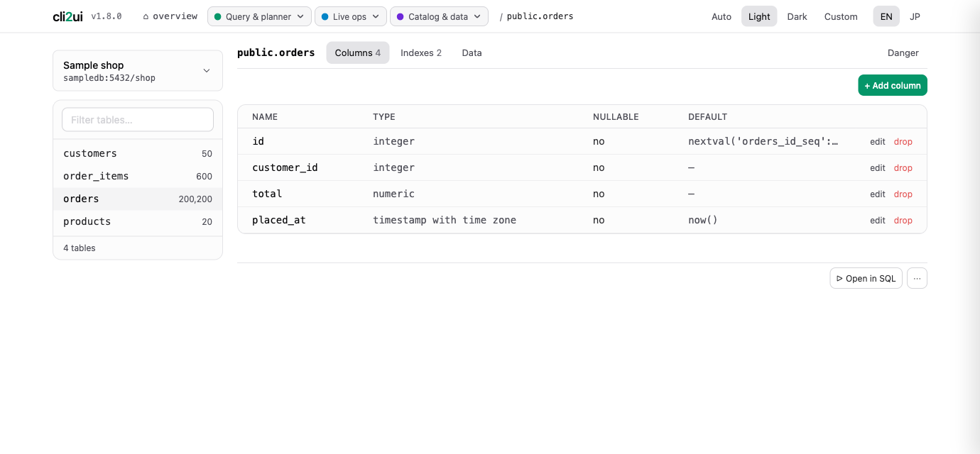Edit the id column
The width and height of the screenshot is (980, 454).
[878, 142]
